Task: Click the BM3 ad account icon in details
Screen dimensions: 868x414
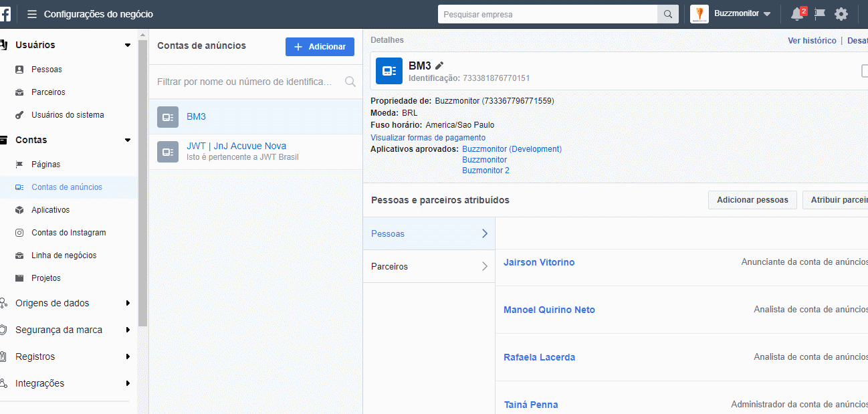Action: tap(389, 71)
